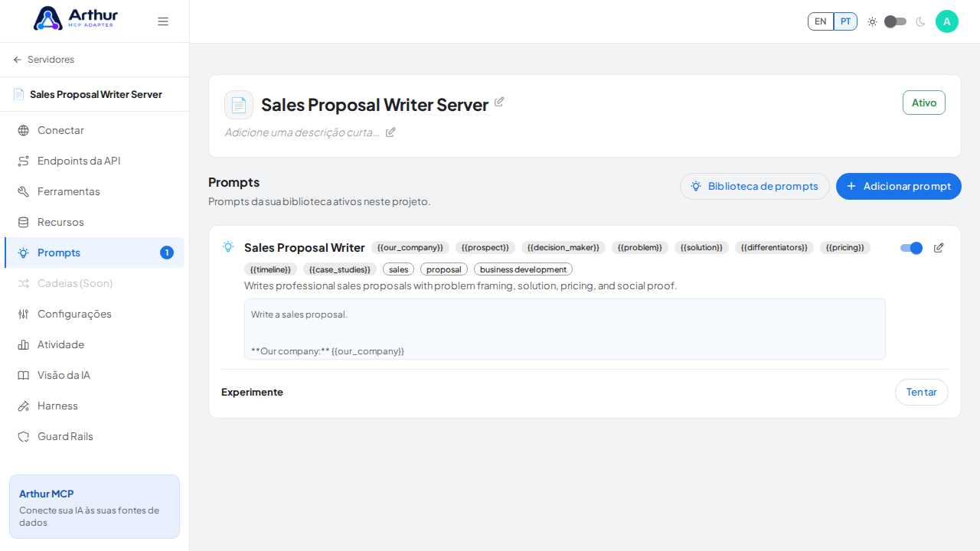The image size is (980, 551).
Task: Switch language to PT
Action: [845, 21]
